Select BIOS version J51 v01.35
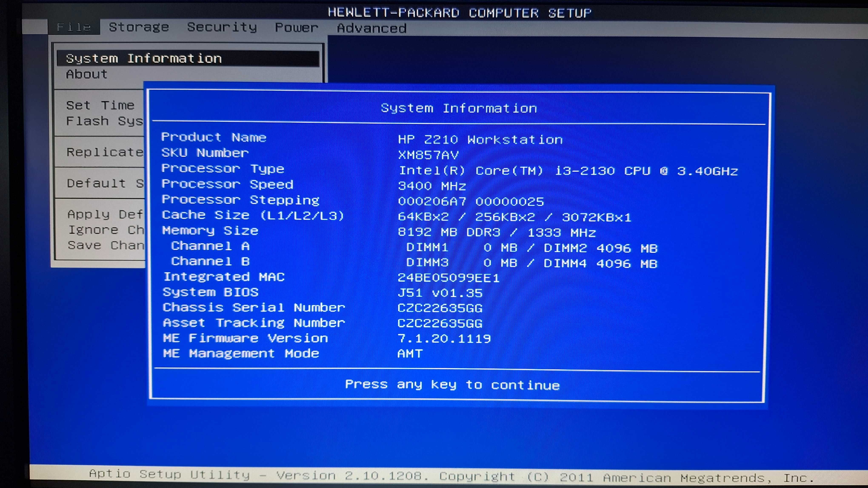This screenshot has width=868, height=488. (440, 293)
